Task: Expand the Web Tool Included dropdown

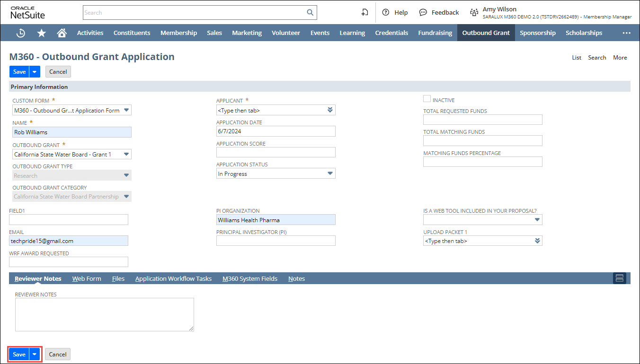Action: (537, 220)
